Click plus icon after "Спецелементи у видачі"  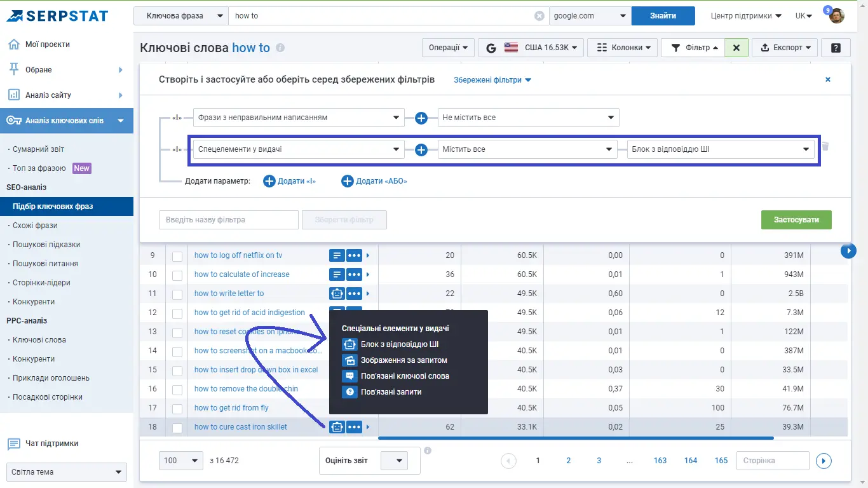[421, 150]
